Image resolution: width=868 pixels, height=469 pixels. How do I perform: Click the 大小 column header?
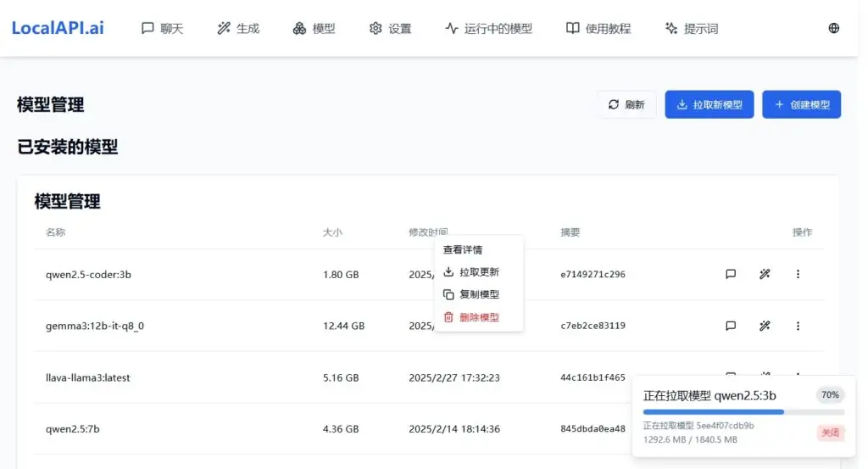point(332,232)
